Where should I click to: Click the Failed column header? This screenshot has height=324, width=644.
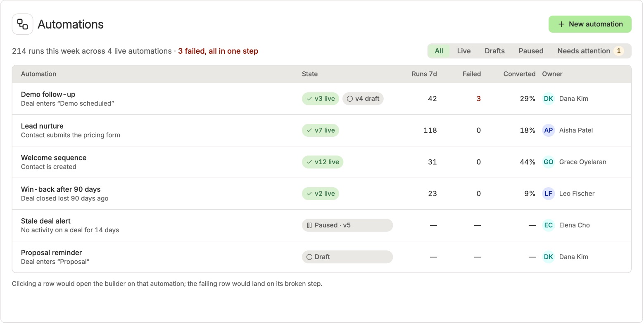tap(472, 74)
